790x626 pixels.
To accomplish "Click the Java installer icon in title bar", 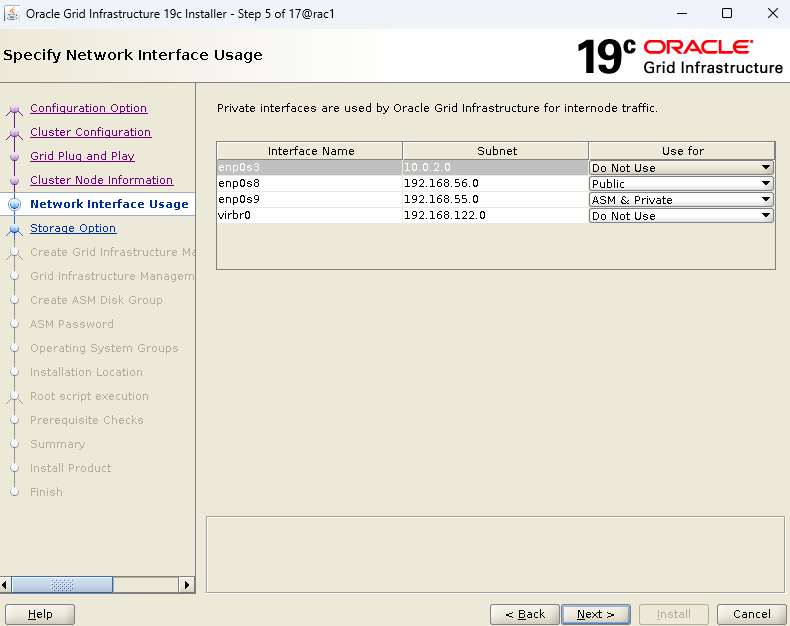I will 12,13.
